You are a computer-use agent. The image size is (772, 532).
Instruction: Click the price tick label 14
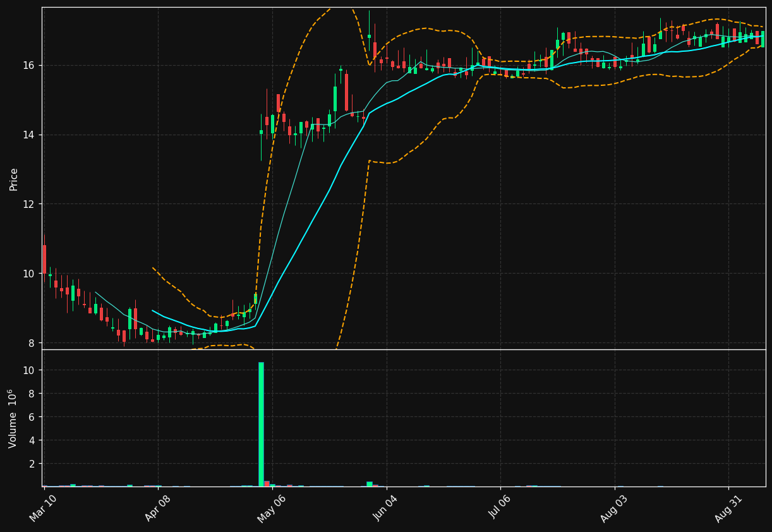[30, 135]
